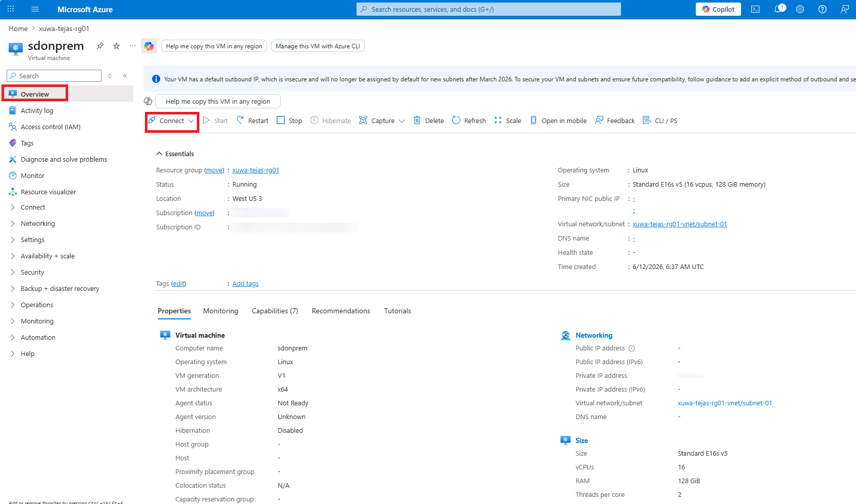Viewport: 856px width, 504px height.
Task: Focus the global search resources box
Action: (489, 9)
